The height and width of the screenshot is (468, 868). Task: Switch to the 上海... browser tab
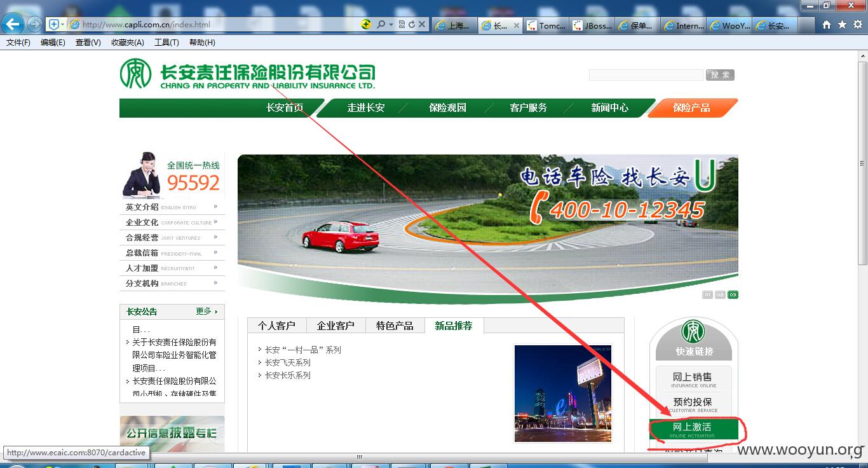point(454,26)
